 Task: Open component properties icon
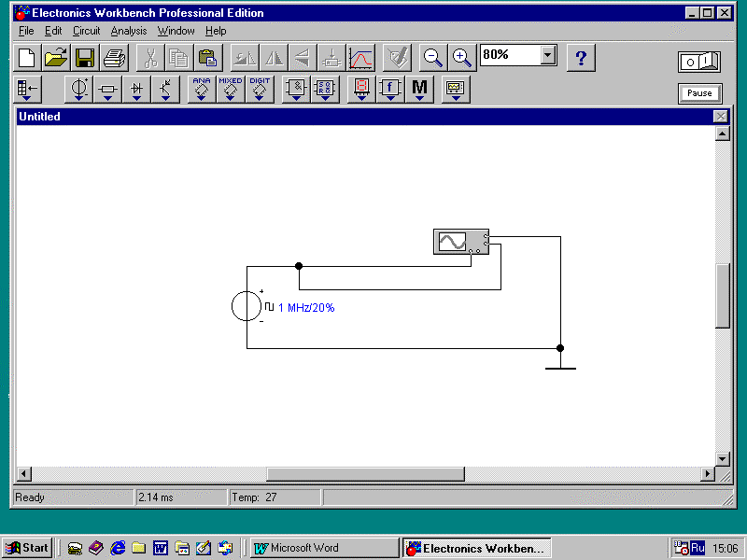click(397, 58)
